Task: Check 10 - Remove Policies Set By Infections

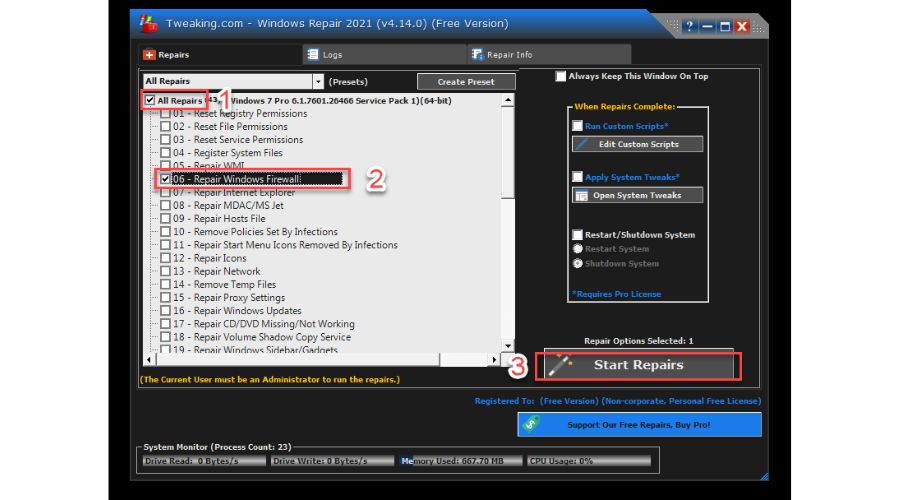Action: 165,232
